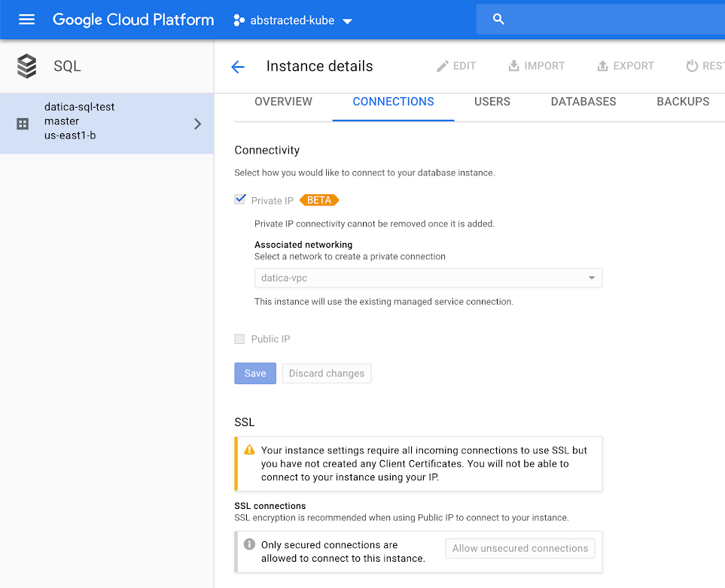Click the IMPORT button label
The height and width of the screenshot is (588, 725).
(544, 66)
